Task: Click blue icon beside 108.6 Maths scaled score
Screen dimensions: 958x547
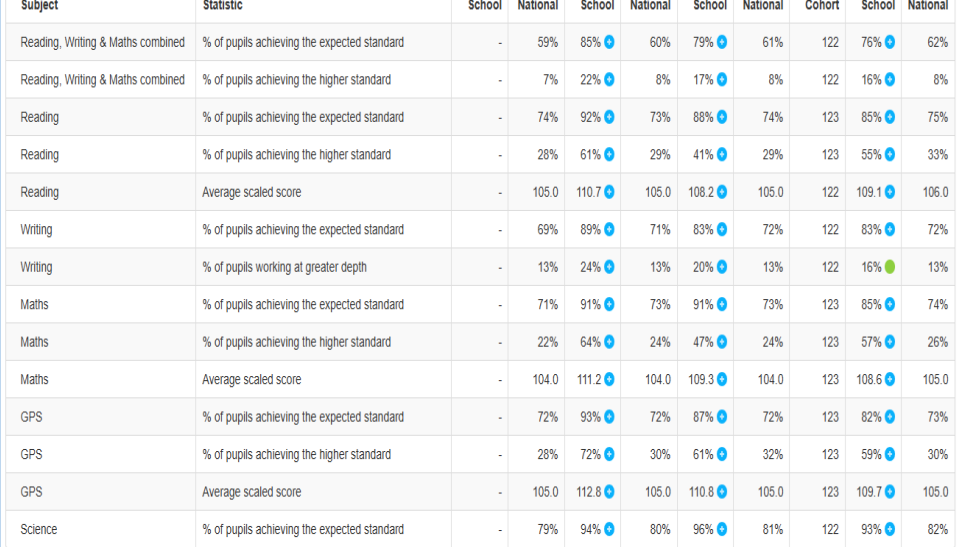Action: point(890,380)
